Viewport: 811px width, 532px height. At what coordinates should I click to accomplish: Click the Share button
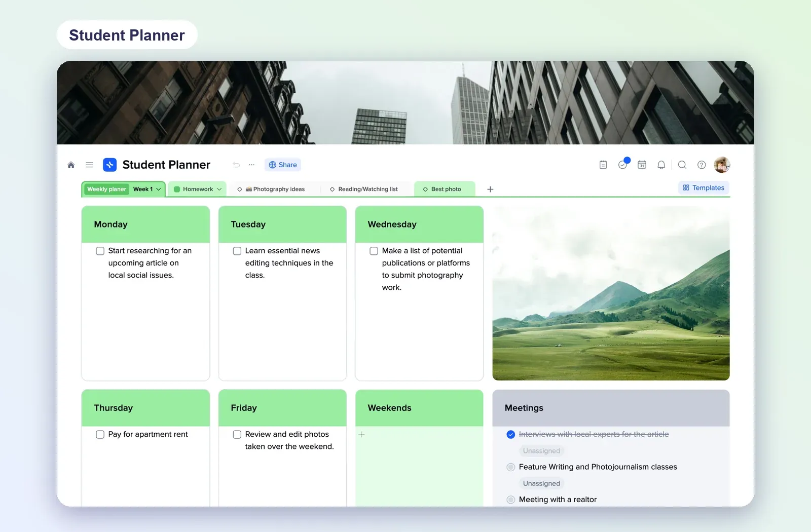click(x=283, y=165)
